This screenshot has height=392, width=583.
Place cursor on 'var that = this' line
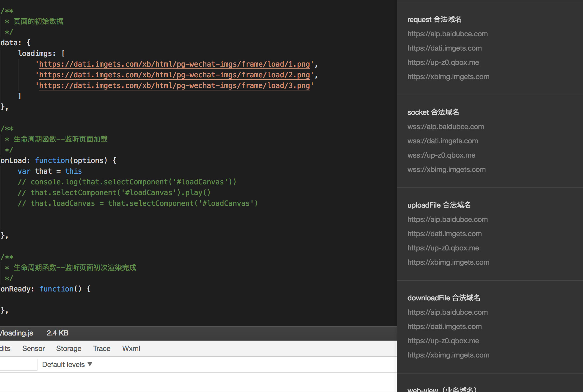(x=50, y=171)
